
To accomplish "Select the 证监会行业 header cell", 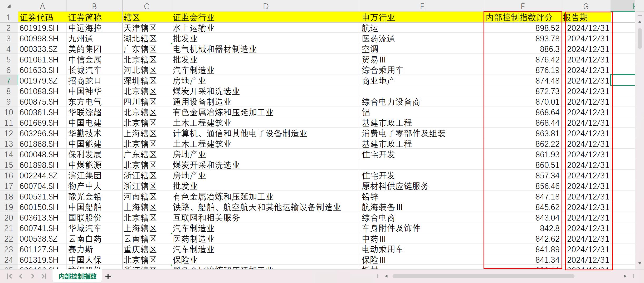I will (x=266, y=17).
